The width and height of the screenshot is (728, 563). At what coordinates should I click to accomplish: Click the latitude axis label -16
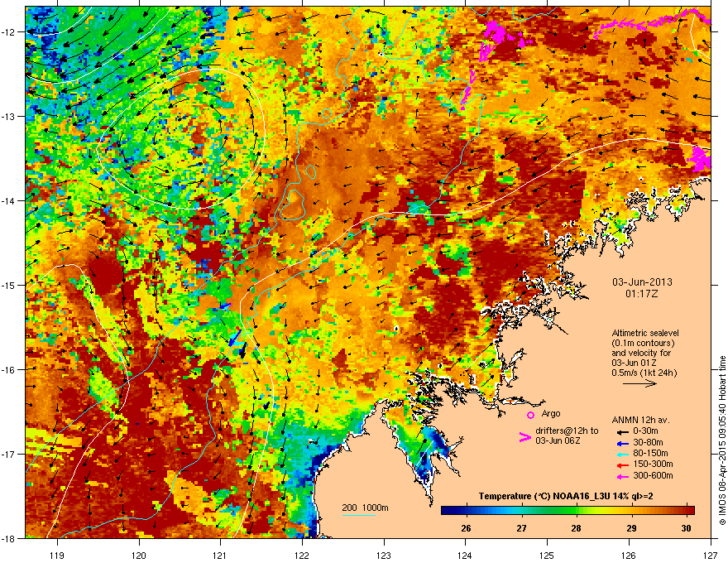click(9, 370)
